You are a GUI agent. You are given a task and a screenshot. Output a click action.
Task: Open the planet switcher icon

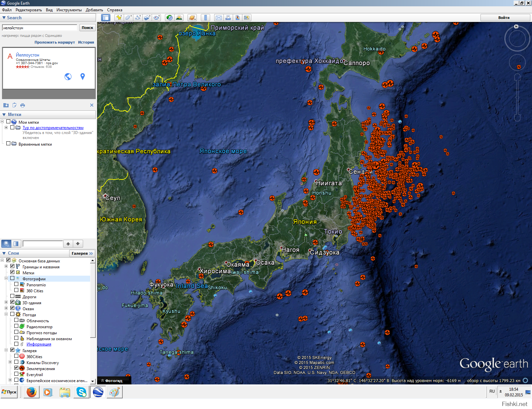coord(192,18)
